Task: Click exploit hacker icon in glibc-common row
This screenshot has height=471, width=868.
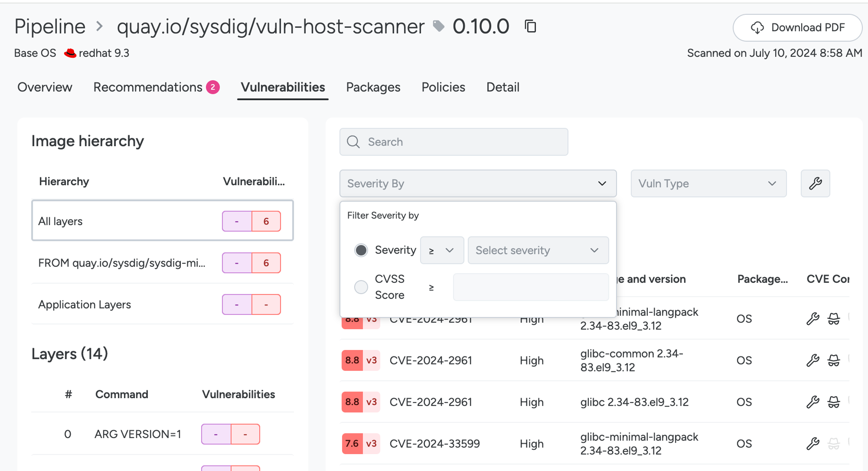Action: click(833, 360)
